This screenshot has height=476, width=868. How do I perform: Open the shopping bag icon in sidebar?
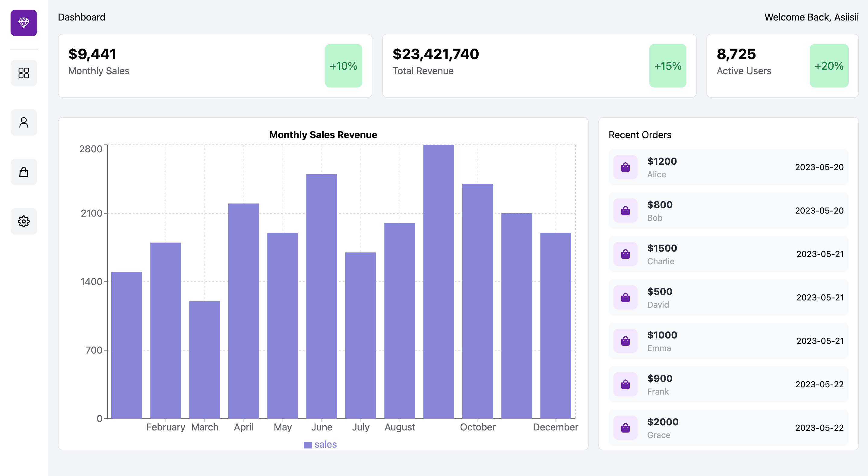[24, 172]
